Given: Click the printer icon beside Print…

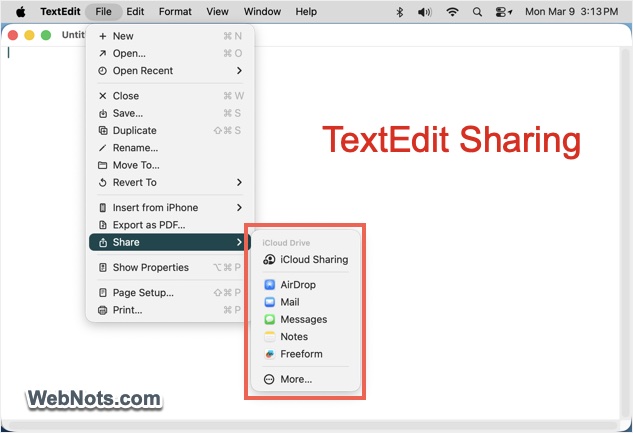Looking at the screenshot, I should point(103,310).
